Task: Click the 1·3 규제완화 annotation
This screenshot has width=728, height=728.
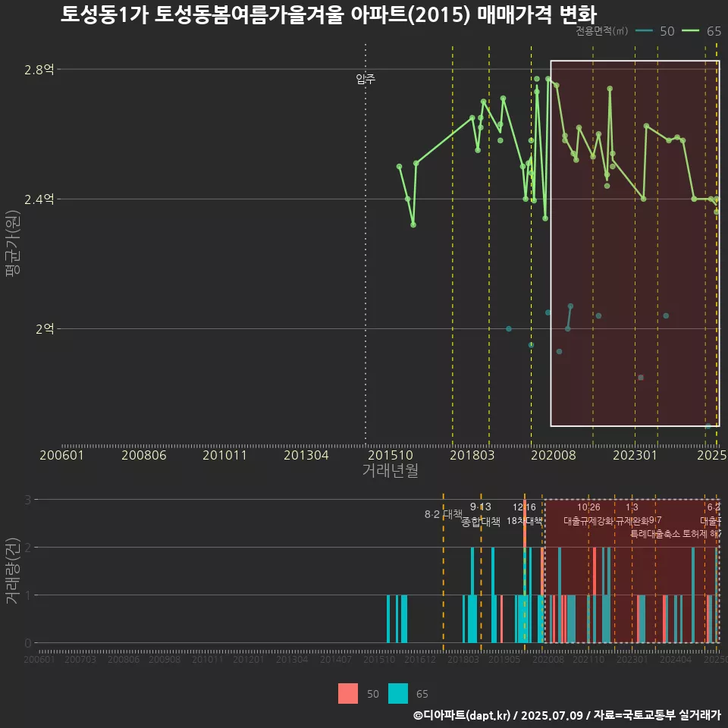Action: pos(632,514)
